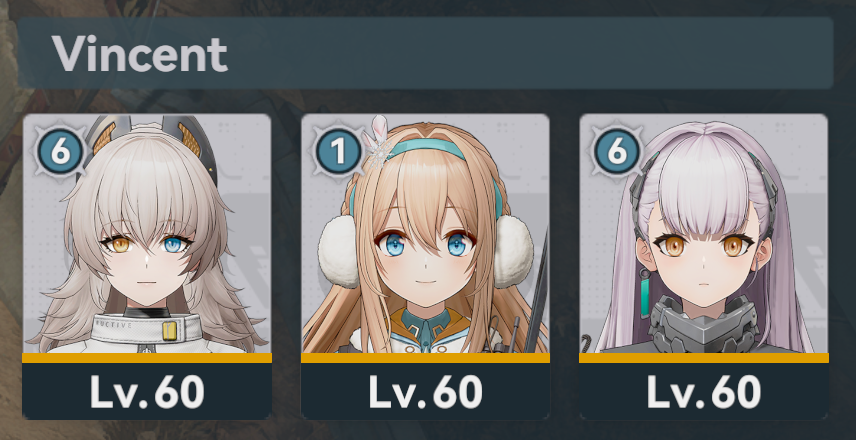Click orange rarity bar below blonde portrait
Image resolution: width=856 pixels, height=440 pixels.
click(x=425, y=358)
